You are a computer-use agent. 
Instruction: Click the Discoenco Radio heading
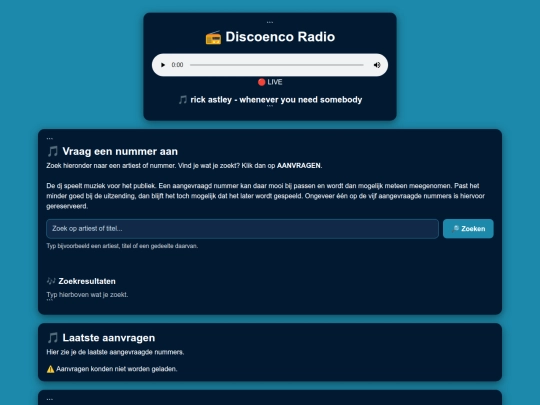click(x=280, y=37)
